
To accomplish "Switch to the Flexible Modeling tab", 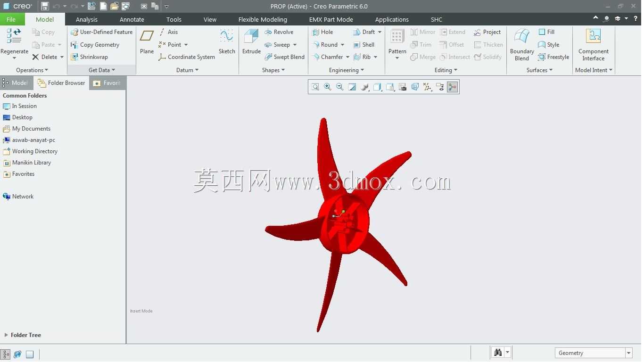I will tap(263, 19).
